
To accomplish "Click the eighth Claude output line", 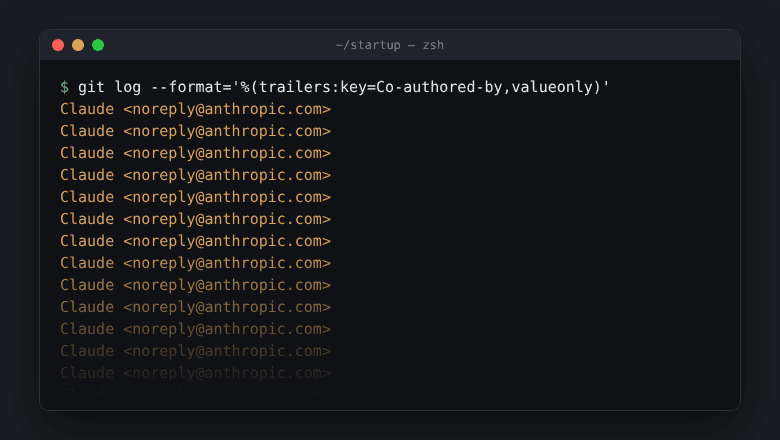I will 195,263.
